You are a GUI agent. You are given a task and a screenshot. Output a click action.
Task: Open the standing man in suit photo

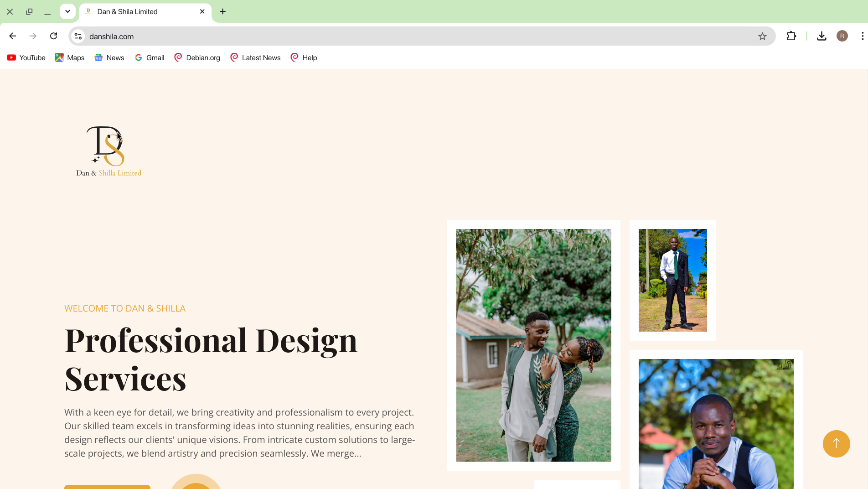click(672, 280)
